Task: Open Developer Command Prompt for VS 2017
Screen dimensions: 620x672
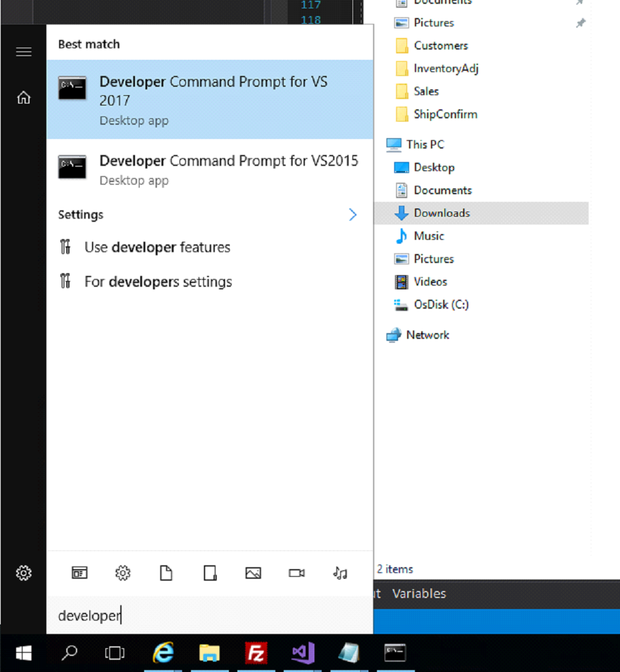Action: point(210,100)
